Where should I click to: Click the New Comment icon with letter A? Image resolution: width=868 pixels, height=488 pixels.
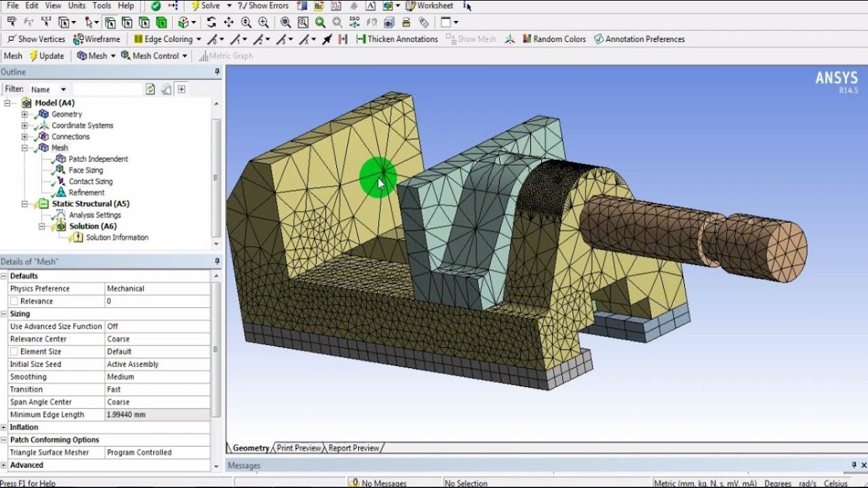tap(370, 5)
